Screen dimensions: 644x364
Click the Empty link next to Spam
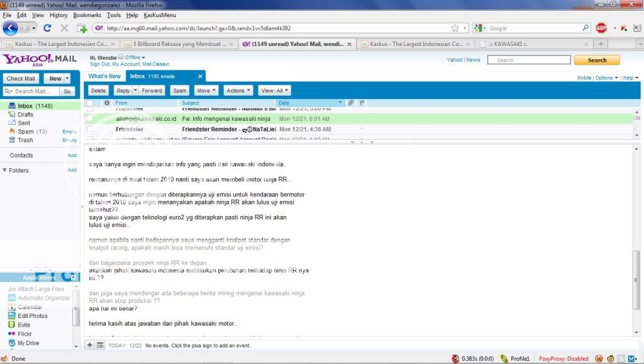point(69,132)
